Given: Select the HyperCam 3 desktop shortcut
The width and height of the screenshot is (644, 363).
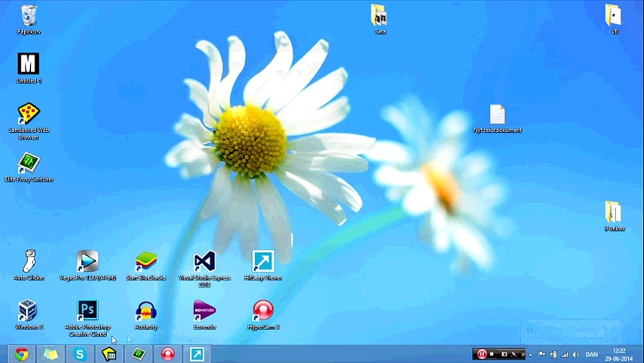Looking at the screenshot, I should [x=263, y=315].
